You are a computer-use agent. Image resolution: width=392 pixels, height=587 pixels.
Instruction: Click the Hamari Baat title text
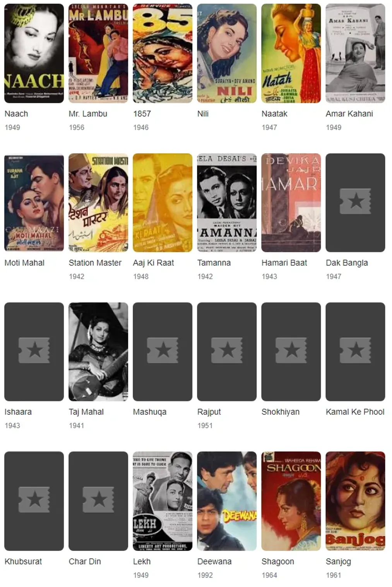tap(284, 263)
